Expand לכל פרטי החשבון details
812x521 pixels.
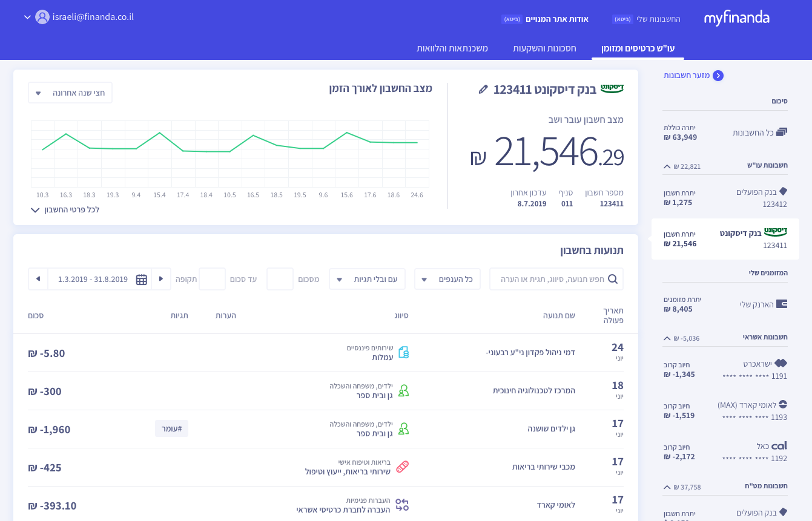point(65,209)
